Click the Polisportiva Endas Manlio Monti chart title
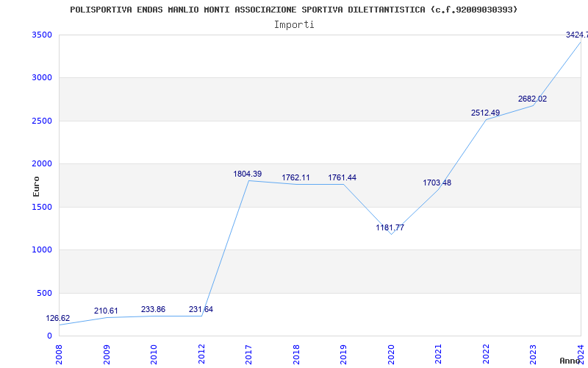Viewport: 588px width, 368px height. pos(293,10)
